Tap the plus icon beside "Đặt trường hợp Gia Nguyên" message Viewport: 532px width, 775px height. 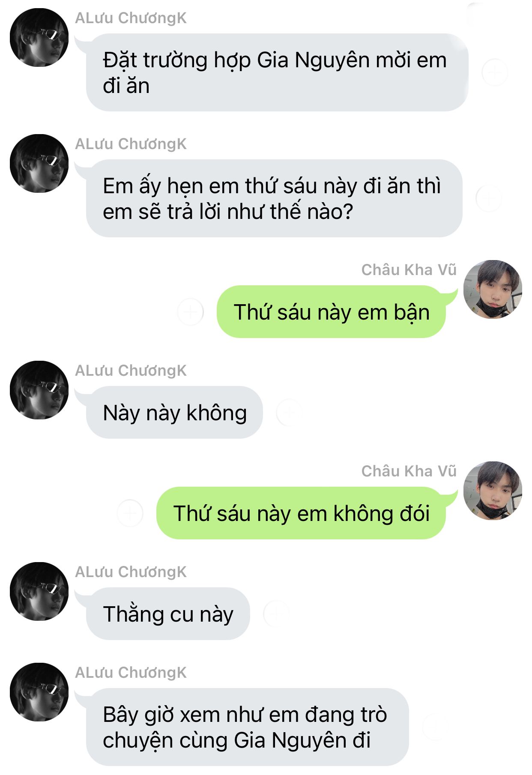pyautogui.click(x=495, y=72)
